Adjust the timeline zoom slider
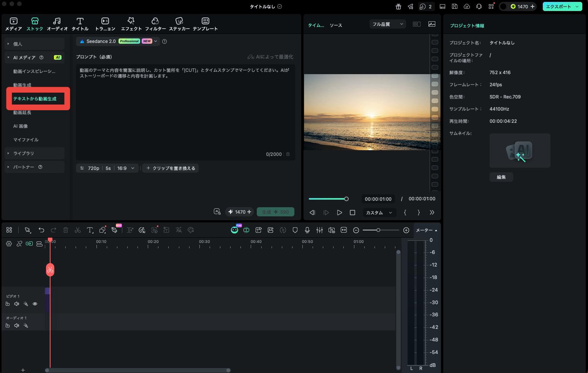This screenshot has width=588, height=373. click(x=381, y=230)
